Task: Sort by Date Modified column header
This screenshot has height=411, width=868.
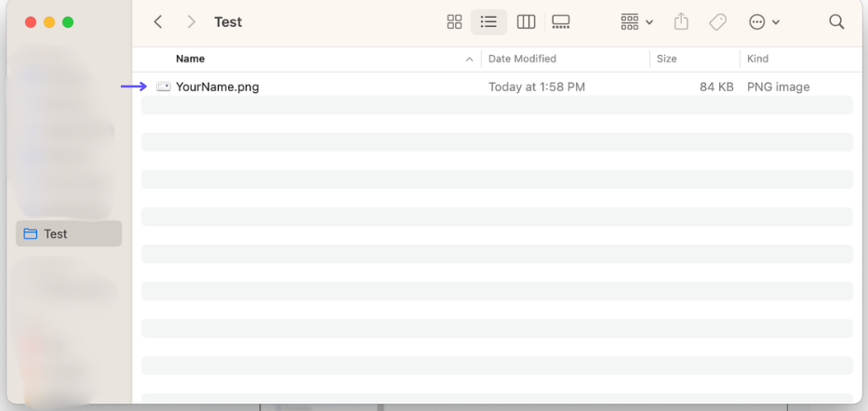Action: pos(522,59)
